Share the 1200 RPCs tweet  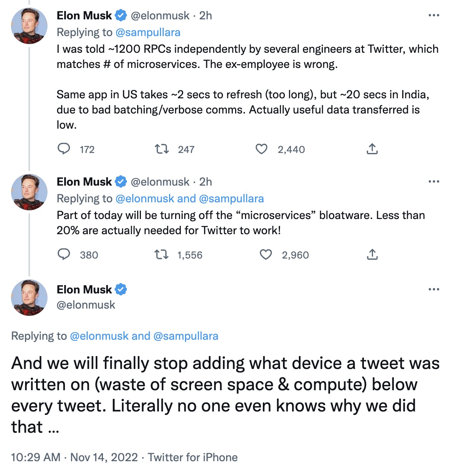372,149
